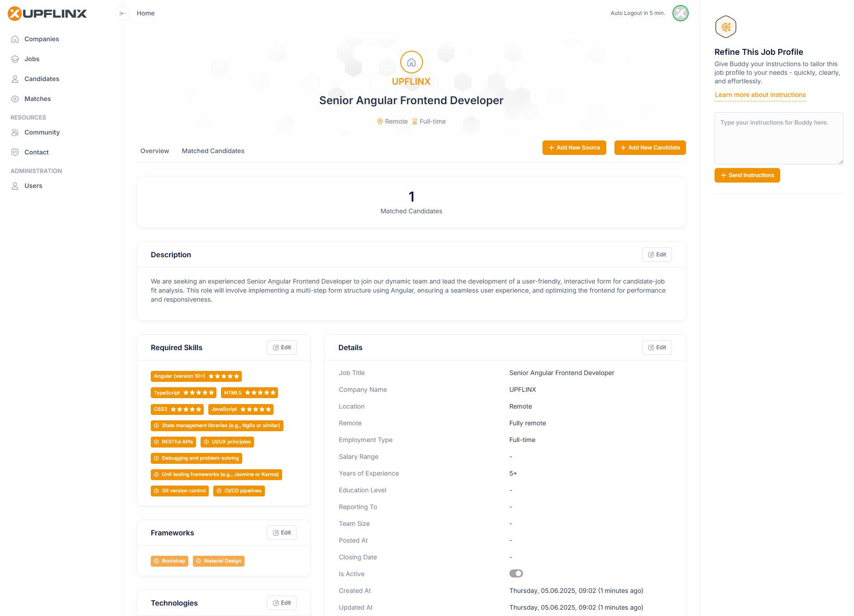854x616 pixels.
Task: Open the user avatar menu
Action: point(680,13)
